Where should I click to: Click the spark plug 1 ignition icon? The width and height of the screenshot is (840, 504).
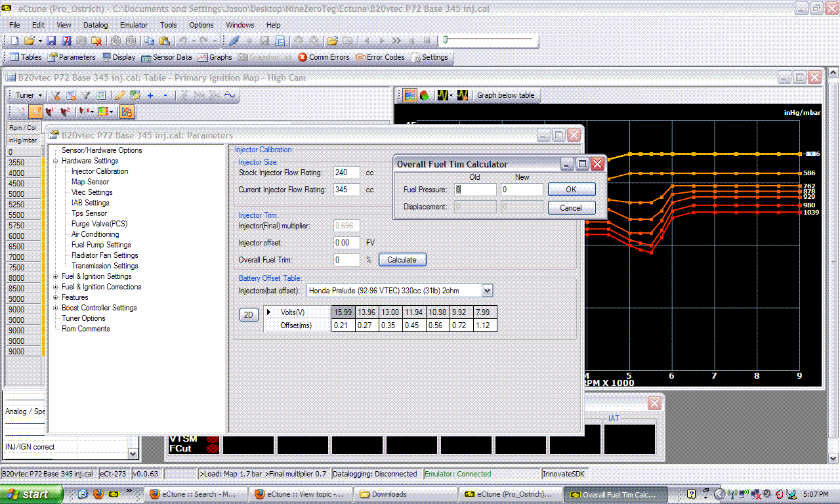click(x=49, y=112)
